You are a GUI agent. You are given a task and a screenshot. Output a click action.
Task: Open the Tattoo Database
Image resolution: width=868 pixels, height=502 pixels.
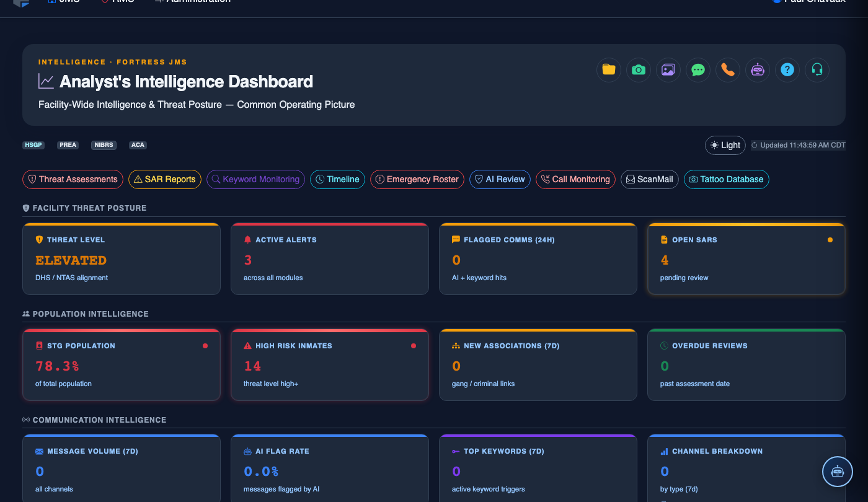coord(727,179)
